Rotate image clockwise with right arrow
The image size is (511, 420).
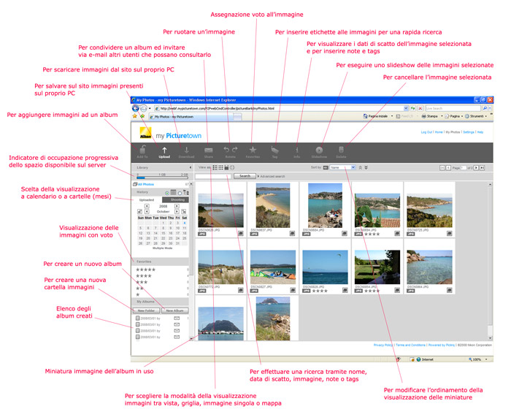[x=234, y=149]
